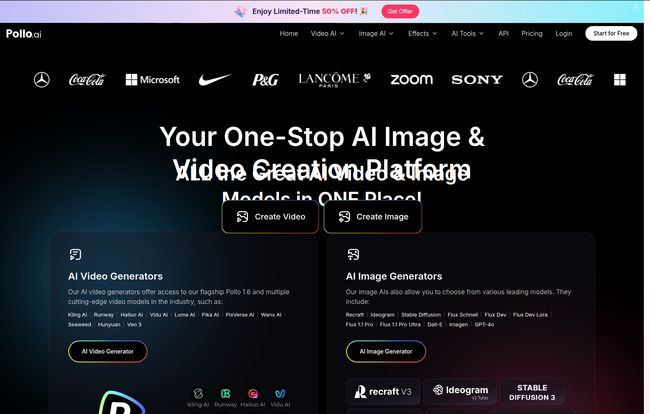Open the Login page
This screenshot has width=650, height=414.
coord(564,34)
